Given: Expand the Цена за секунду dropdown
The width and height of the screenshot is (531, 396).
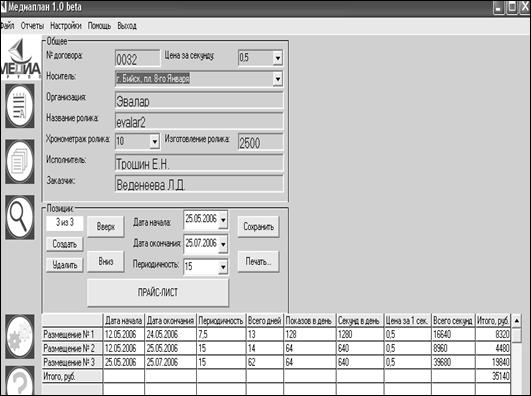Looking at the screenshot, I should click(278, 58).
